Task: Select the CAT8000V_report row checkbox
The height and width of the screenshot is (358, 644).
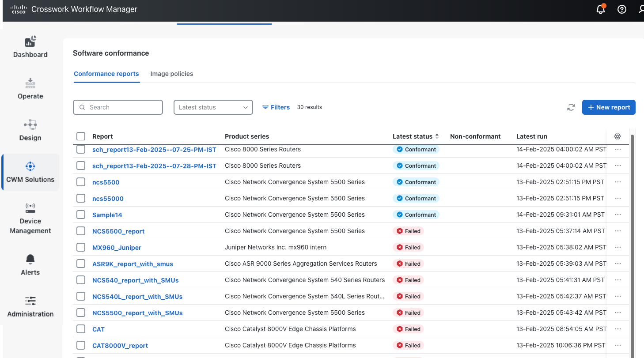Action: pyautogui.click(x=81, y=345)
